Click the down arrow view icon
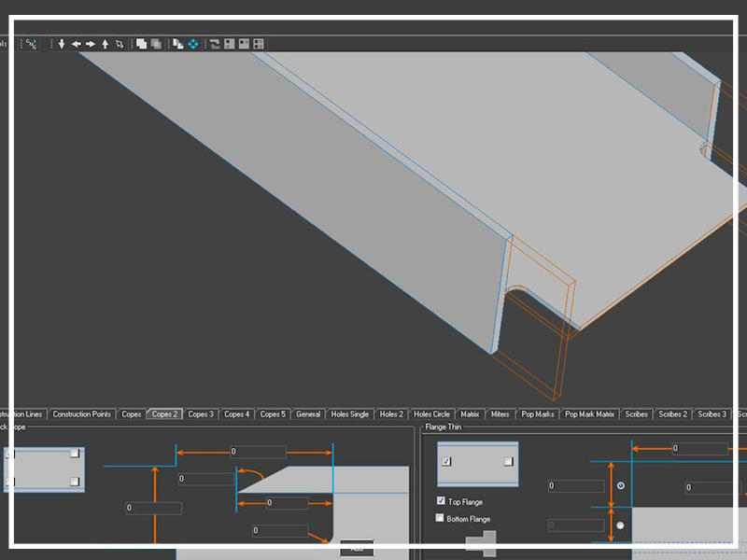The width and height of the screenshot is (747, 560). point(62,44)
